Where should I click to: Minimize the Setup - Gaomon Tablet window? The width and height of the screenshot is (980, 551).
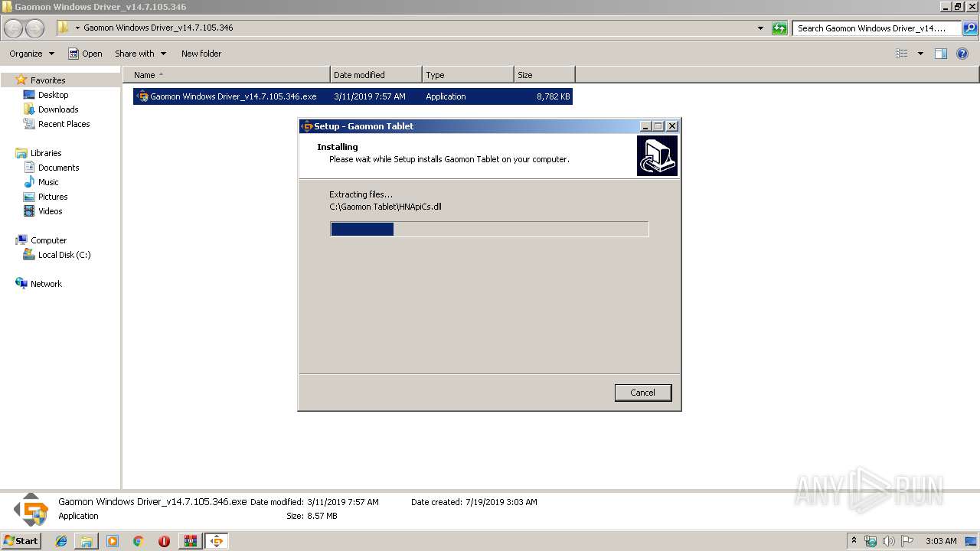645,126
